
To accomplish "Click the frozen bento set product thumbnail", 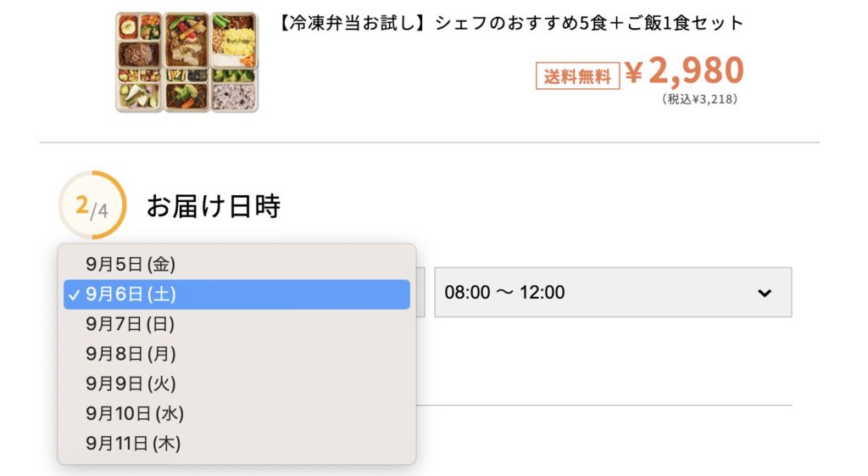I will pyautogui.click(x=186, y=62).
